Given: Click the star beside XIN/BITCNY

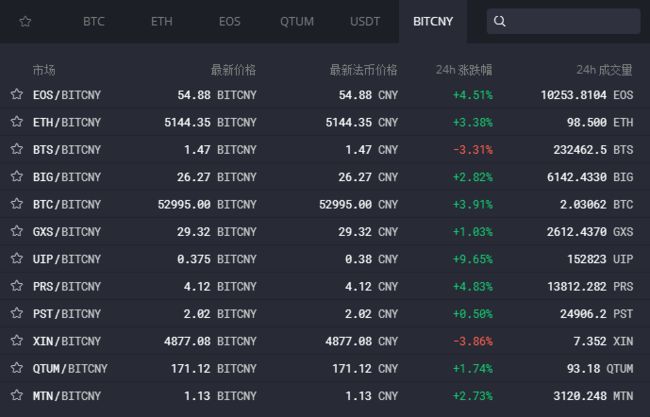Looking at the screenshot, I should (17, 340).
